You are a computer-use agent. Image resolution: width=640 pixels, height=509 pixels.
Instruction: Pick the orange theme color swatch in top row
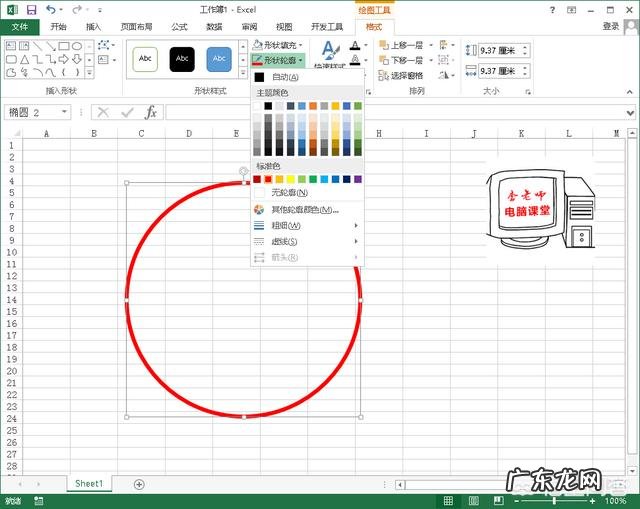313,106
